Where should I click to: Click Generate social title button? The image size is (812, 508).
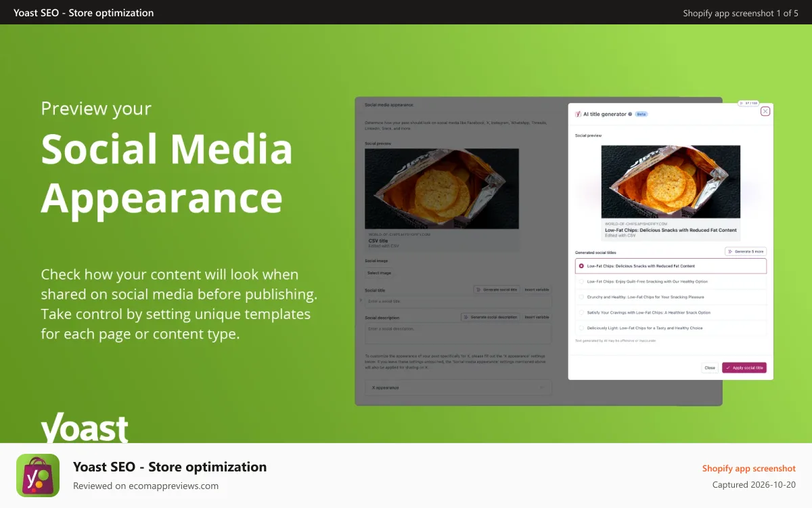click(x=497, y=289)
